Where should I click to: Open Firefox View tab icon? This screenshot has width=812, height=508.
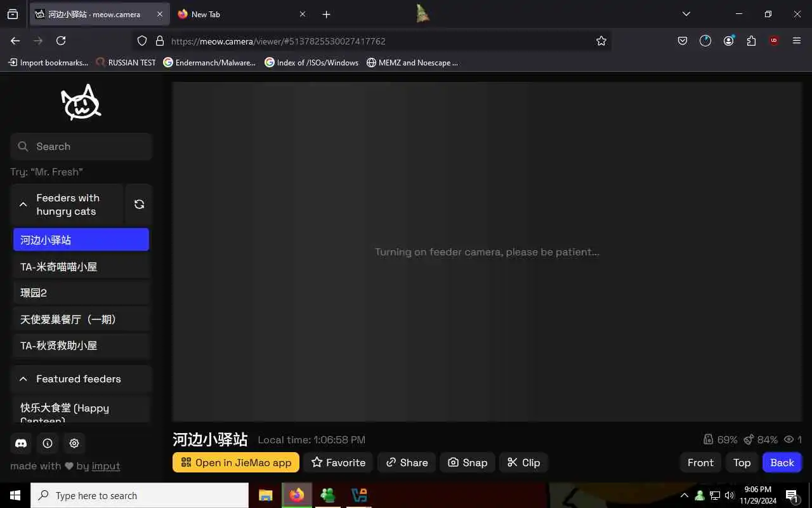[x=13, y=14]
